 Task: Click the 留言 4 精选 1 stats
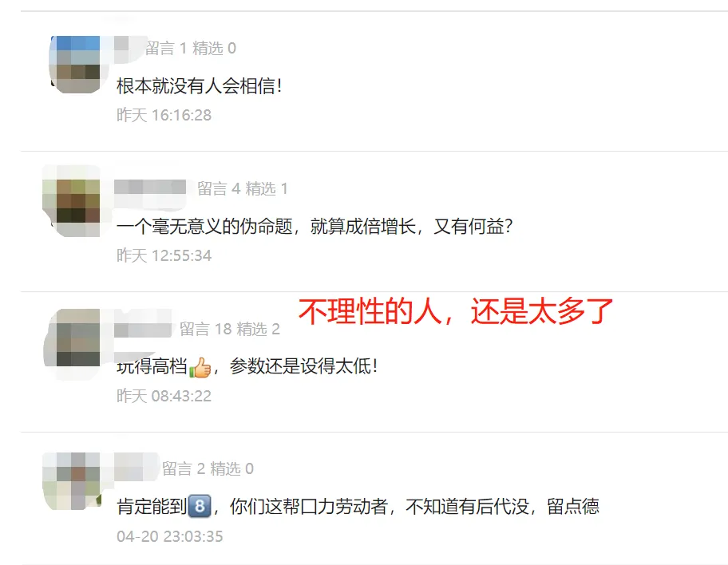243,188
